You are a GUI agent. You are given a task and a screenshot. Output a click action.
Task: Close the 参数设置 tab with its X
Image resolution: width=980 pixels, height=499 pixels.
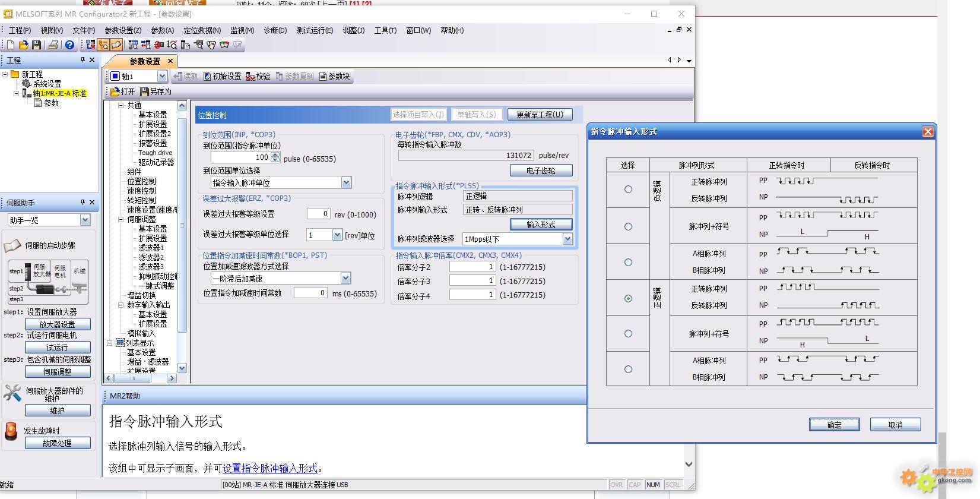[170, 61]
